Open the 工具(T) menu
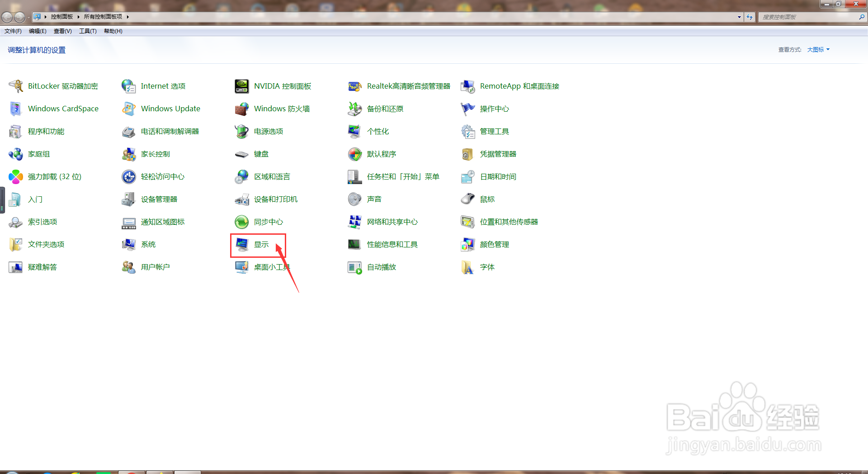 (88, 31)
